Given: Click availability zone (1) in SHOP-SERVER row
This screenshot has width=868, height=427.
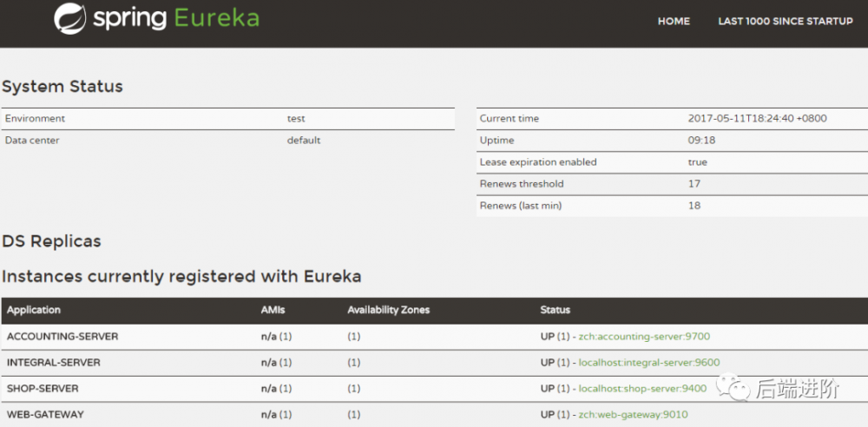Looking at the screenshot, I should (354, 389).
